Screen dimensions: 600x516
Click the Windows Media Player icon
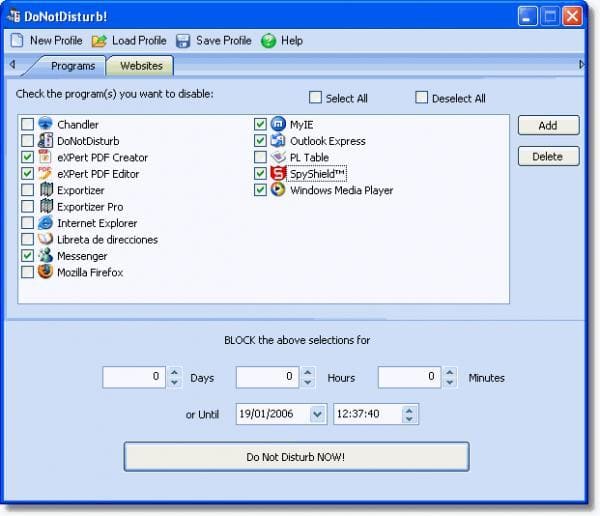pyautogui.click(x=278, y=189)
